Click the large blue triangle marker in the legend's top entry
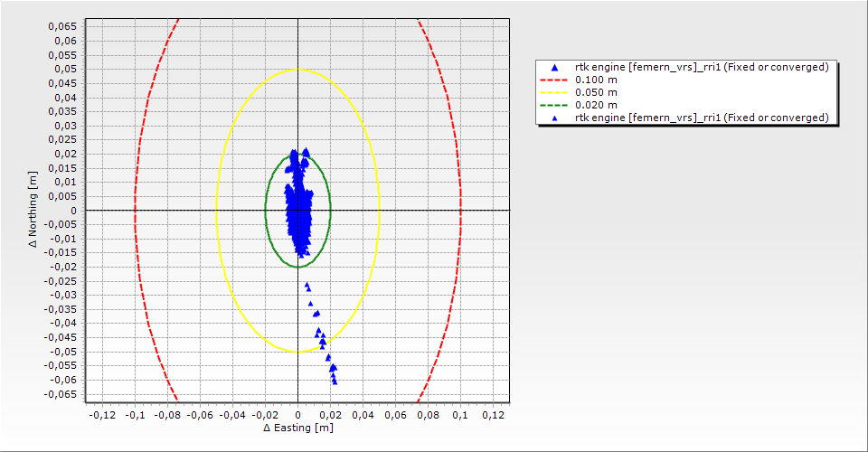This screenshot has height=452, width=868. pyautogui.click(x=554, y=68)
